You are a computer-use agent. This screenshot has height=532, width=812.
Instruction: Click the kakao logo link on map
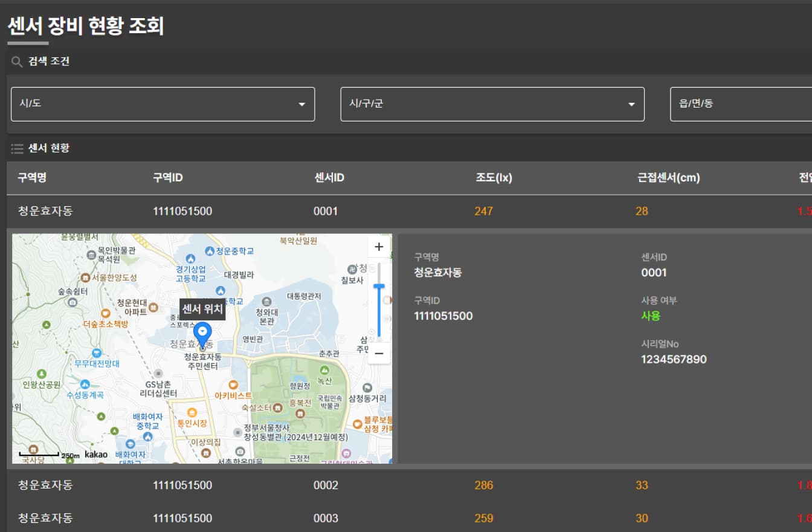point(95,454)
